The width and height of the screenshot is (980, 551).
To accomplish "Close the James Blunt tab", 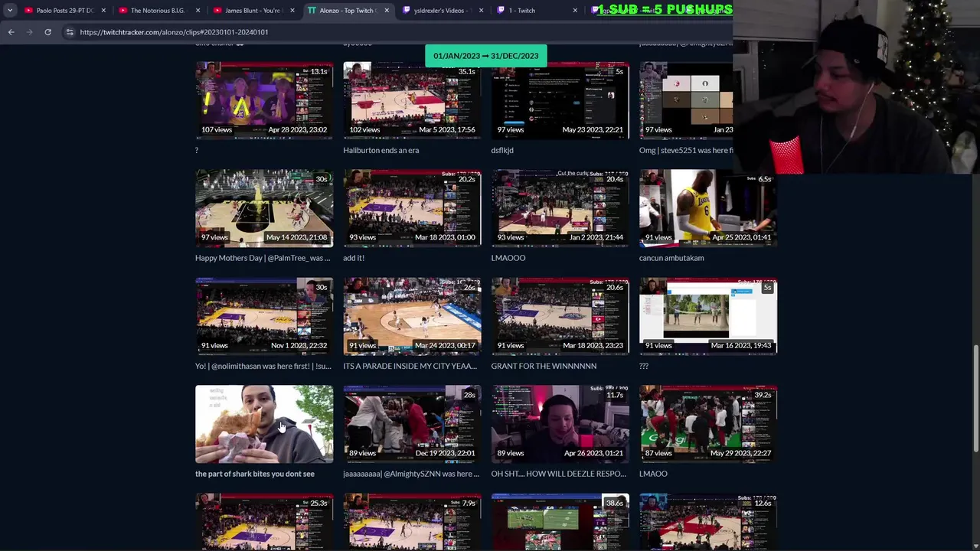I will coord(292,11).
